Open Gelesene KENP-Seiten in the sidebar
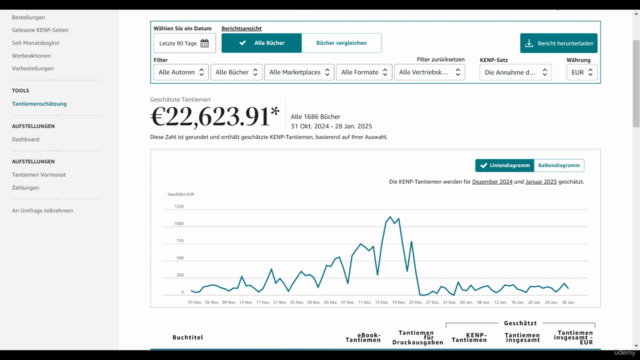This screenshot has width=640, height=360. (40, 30)
